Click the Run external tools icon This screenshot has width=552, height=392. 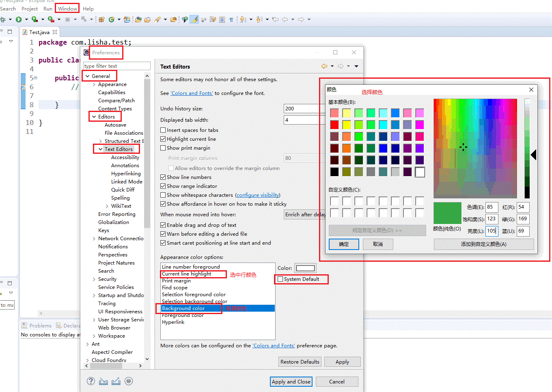(x=51, y=19)
